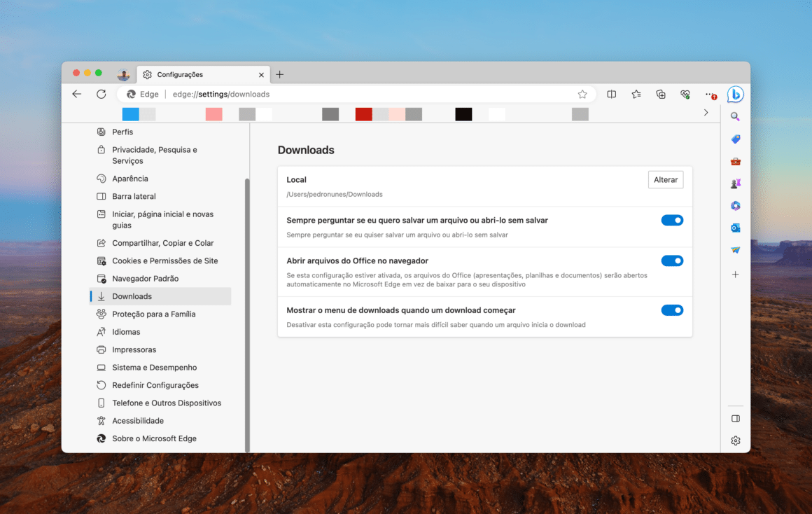Open the Favorites list icon
This screenshot has width=812, height=514.
[636, 93]
